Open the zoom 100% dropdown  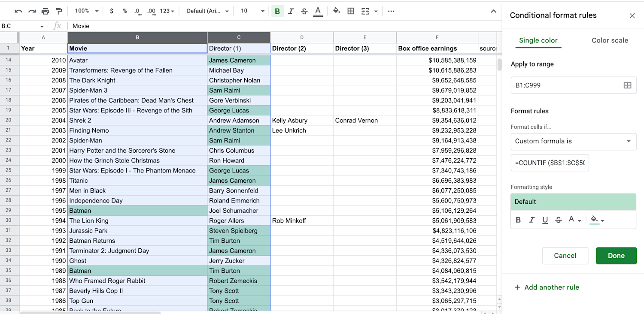tap(87, 11)
